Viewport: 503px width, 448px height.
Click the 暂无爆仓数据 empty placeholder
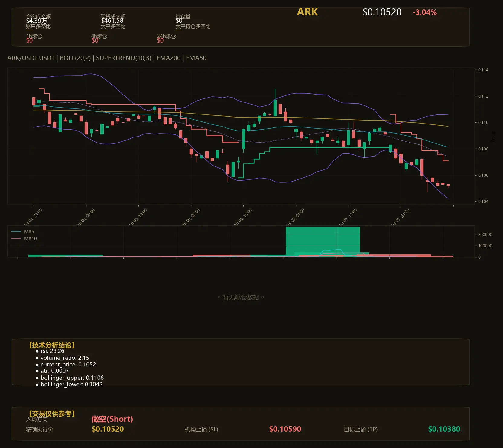(x=241, y=297)
